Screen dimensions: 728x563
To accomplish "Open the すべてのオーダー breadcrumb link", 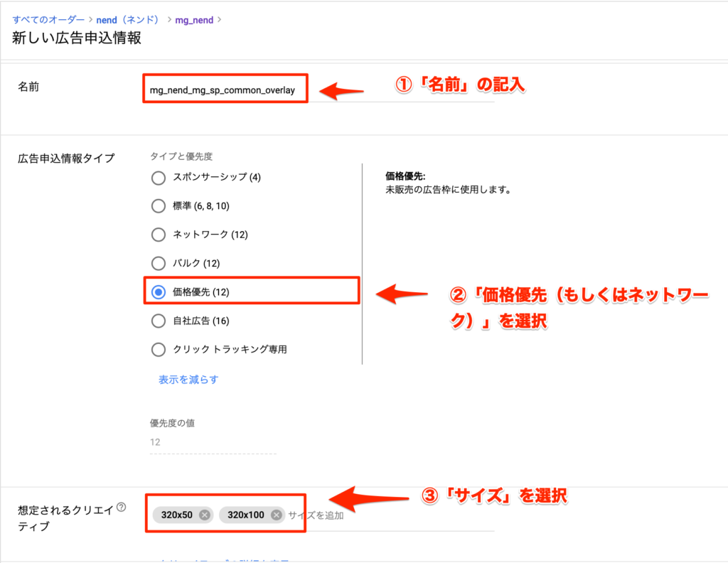I will (48, 20).
